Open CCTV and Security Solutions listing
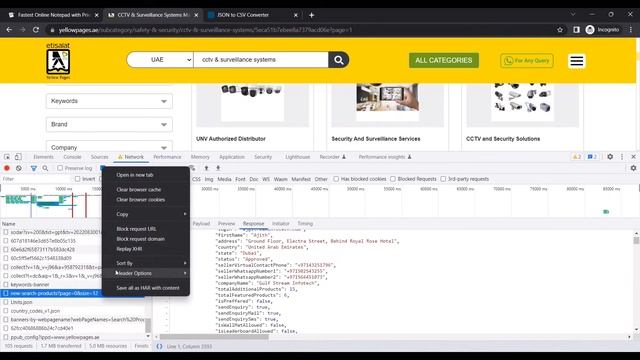 (503, 139)
